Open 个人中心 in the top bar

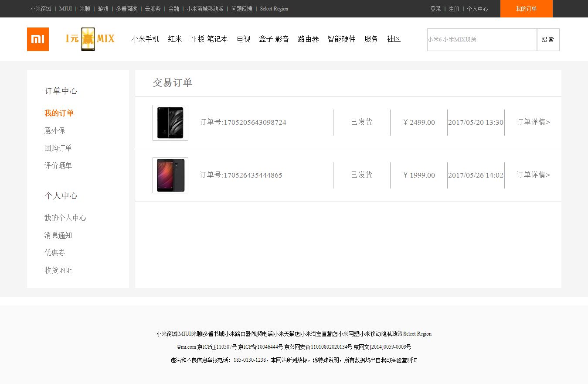[477, 9]
